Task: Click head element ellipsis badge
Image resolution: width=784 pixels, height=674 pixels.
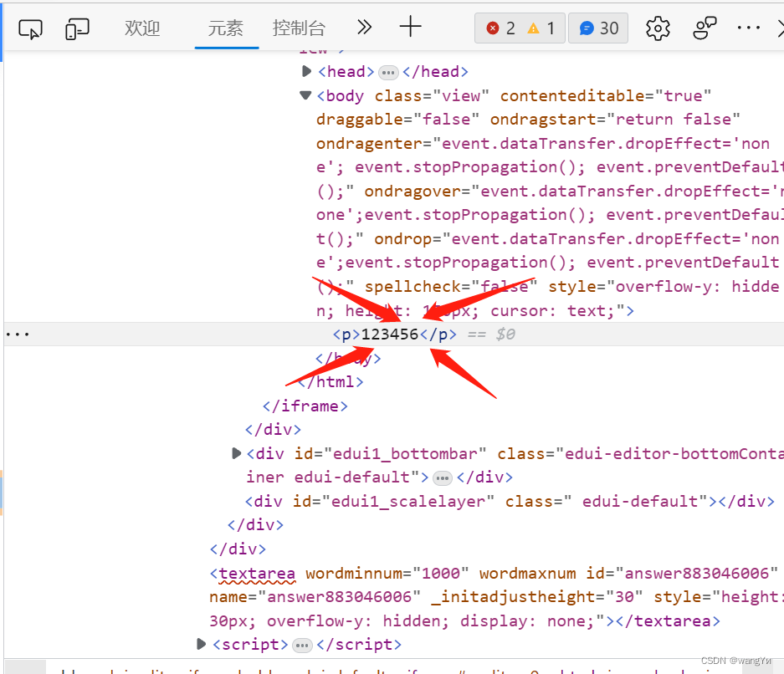Action: [x=388, y=73]
